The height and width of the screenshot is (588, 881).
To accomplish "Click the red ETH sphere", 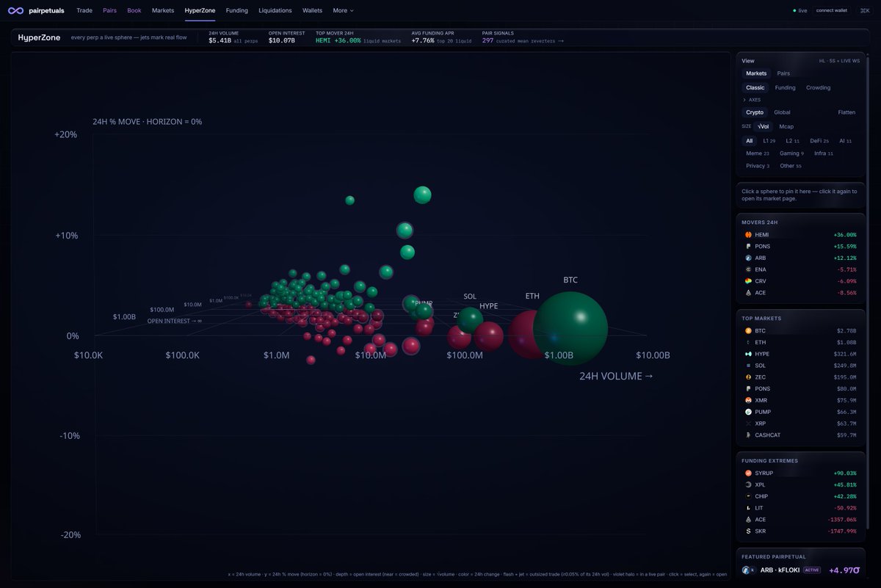I will (521, 335).
